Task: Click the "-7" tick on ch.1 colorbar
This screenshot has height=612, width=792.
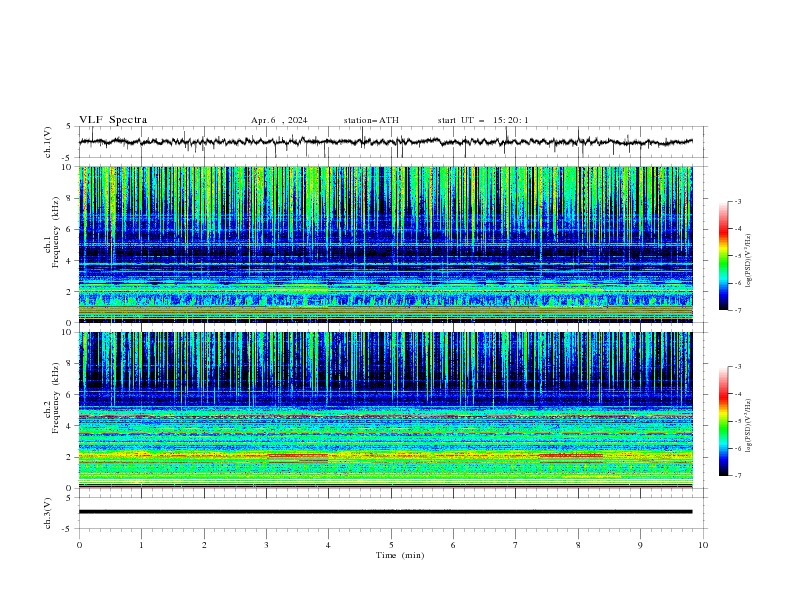Action: pyautogui.click(x=737, y=310)
